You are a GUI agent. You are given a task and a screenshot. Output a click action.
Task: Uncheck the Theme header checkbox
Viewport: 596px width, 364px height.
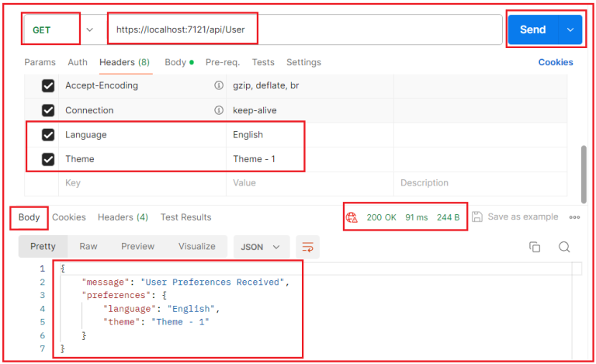(48, 159)
